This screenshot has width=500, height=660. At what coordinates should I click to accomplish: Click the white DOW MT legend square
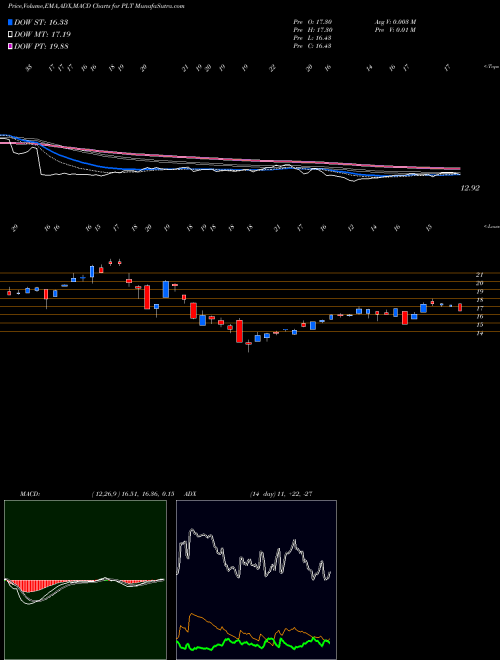tap(10, 35)
